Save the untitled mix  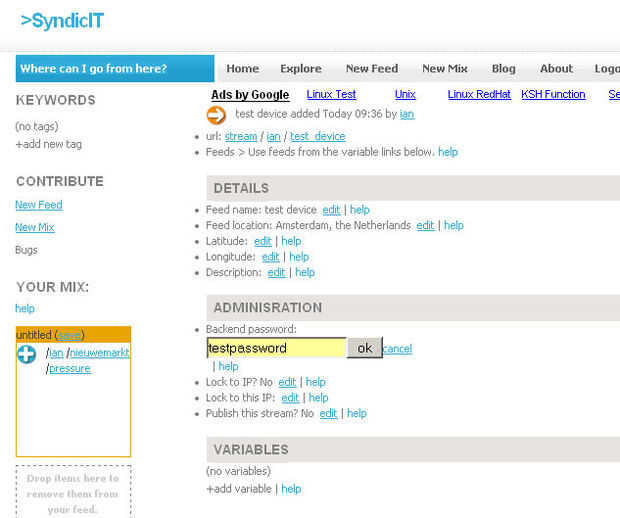pos(69,335)
